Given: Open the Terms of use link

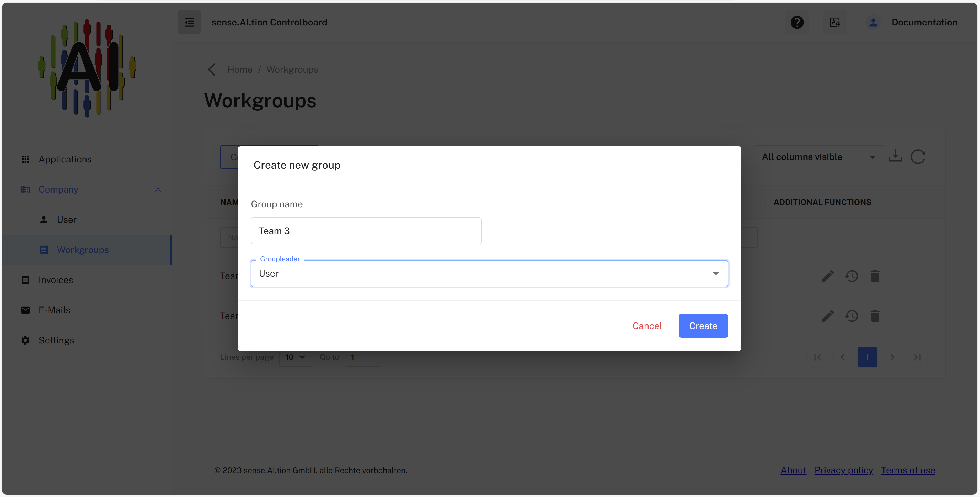Looking at the screenshot, I should [908, 470].
